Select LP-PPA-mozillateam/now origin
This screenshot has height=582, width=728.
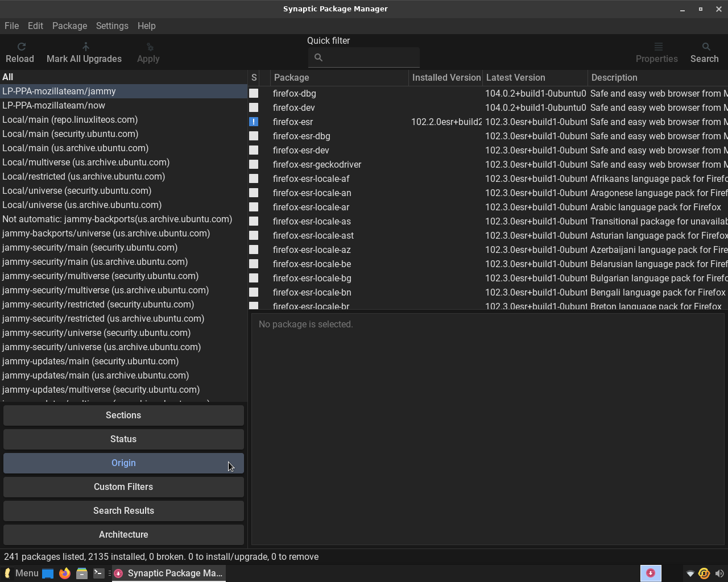(123, 105)
